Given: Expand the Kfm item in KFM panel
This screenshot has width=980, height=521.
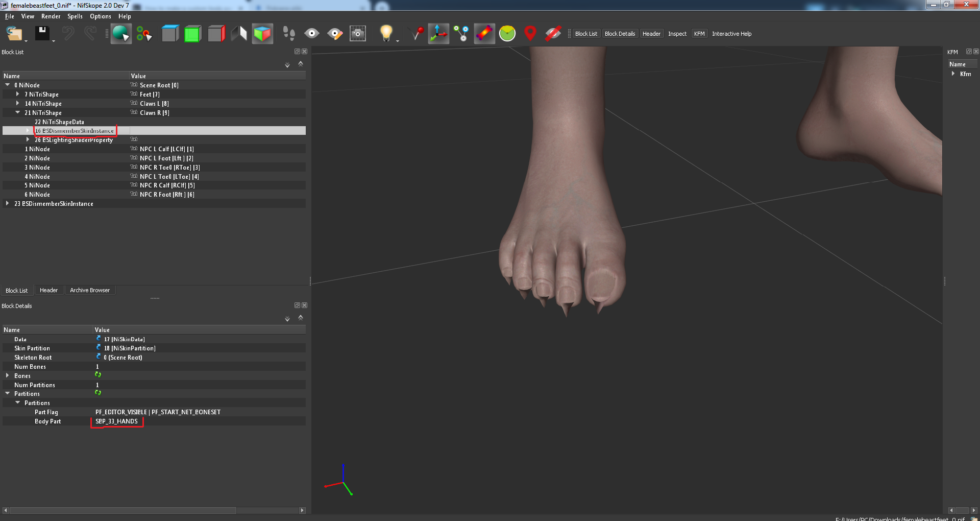Looking at the screenshot, I should pos(953,74).
